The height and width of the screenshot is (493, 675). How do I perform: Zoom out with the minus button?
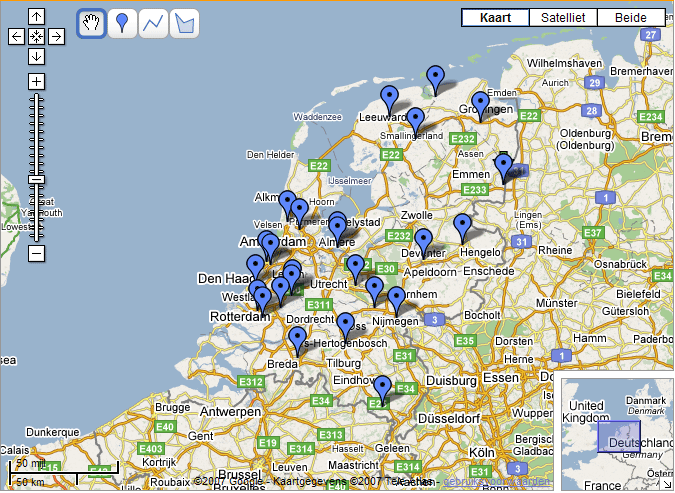pyautogui.click(x=37, y=253)
